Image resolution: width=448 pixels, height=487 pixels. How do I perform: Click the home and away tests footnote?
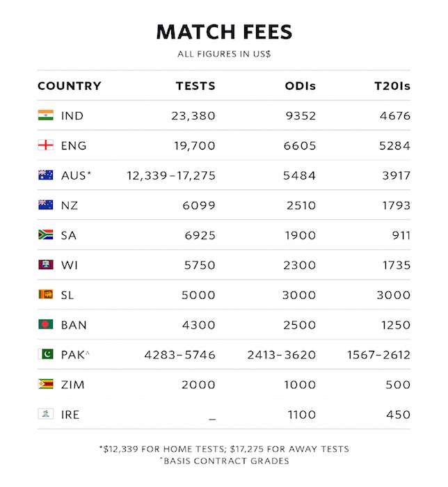(x=224, y=449)
